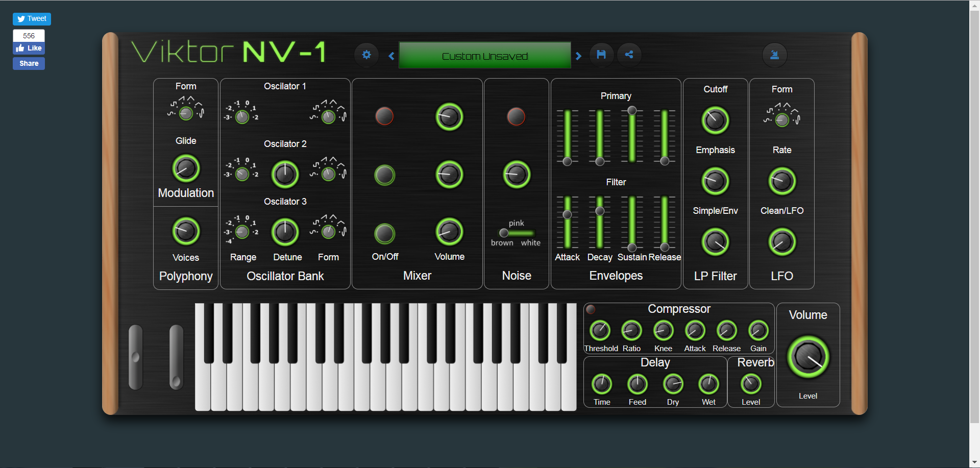Click the Oscilator 2 Detune knob
The width and height of the screenshot is (980, 468).
tap(285, 175)
